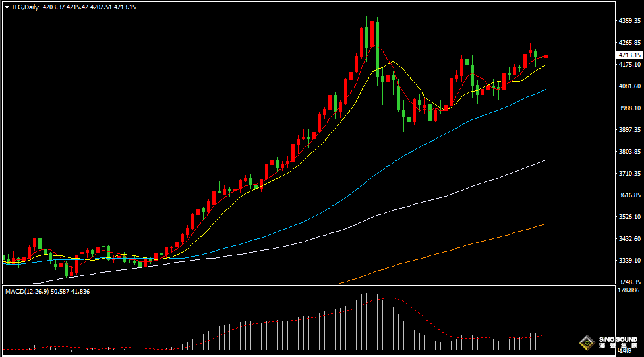Select the blue moving average line end
644x357 pixels.
point(544,90)
